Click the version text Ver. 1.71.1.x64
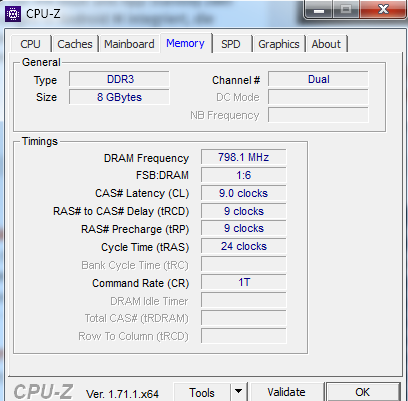The image size is (408, 401). 122,394
